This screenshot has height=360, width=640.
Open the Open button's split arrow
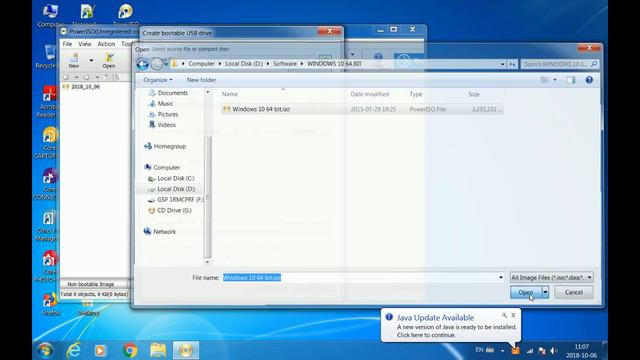545,292
